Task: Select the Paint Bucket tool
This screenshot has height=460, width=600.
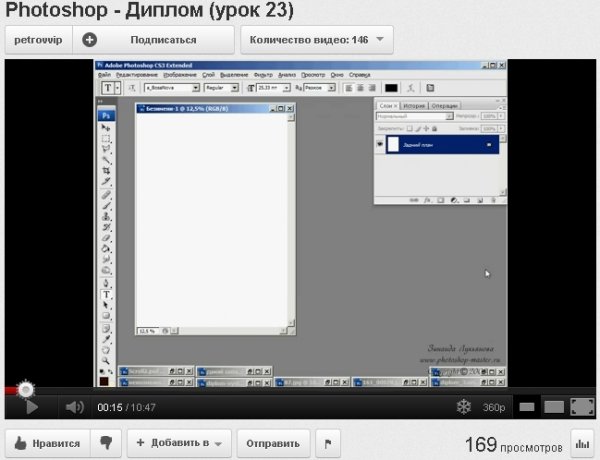Action: (x=106, y=248)
